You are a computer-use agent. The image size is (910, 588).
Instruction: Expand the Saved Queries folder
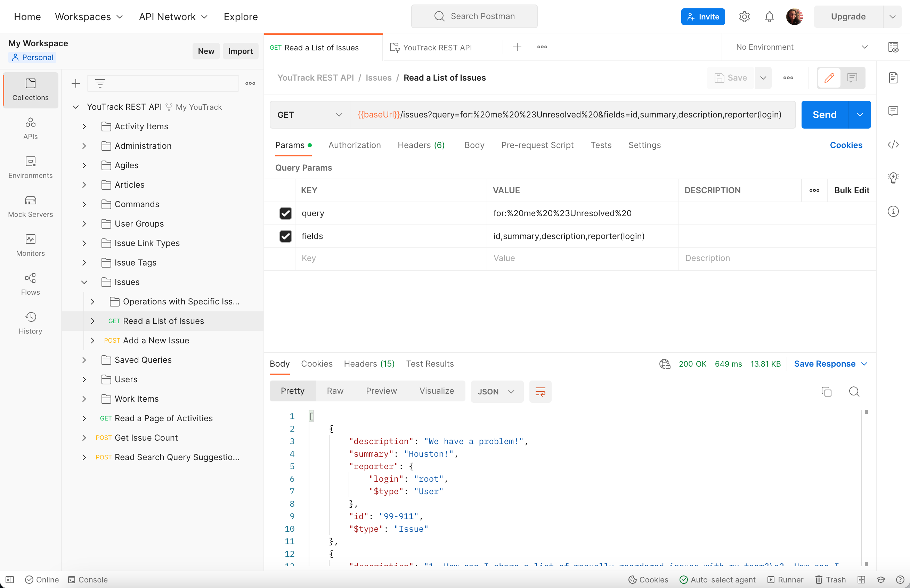84,360
